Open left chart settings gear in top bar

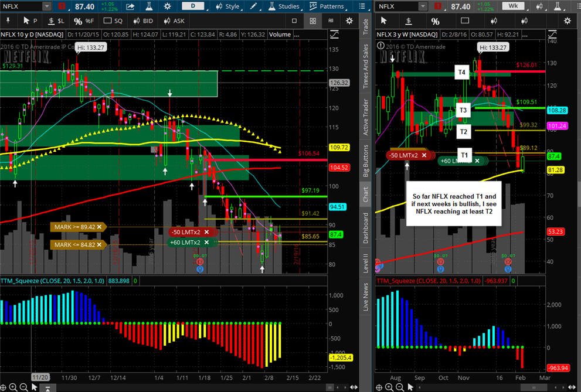point(168,6)
